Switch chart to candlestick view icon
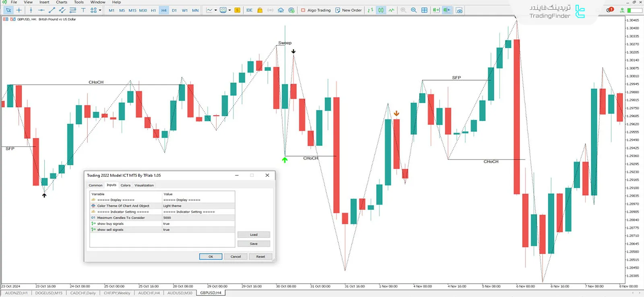 (381, 10)
